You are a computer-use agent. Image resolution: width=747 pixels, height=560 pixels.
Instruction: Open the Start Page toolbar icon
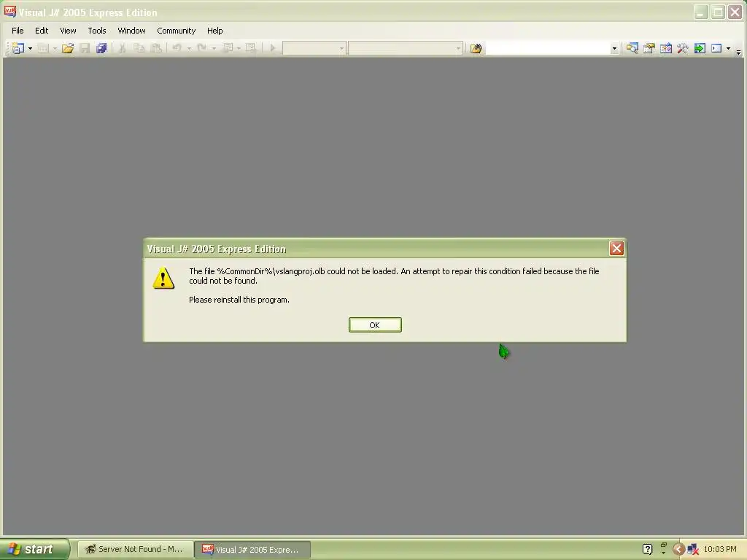click(700, 48)
